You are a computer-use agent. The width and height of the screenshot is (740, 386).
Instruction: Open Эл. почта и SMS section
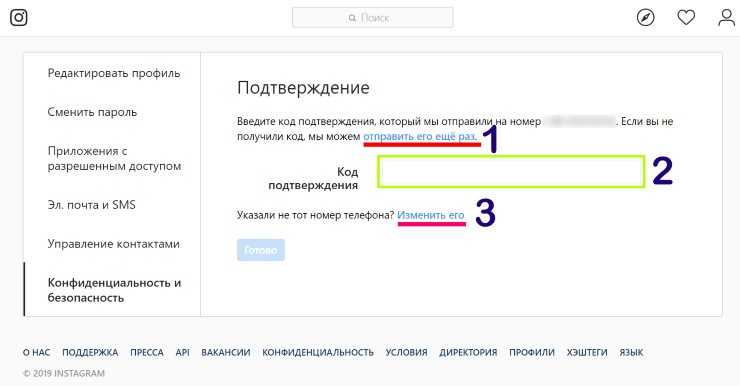[92, 205]
